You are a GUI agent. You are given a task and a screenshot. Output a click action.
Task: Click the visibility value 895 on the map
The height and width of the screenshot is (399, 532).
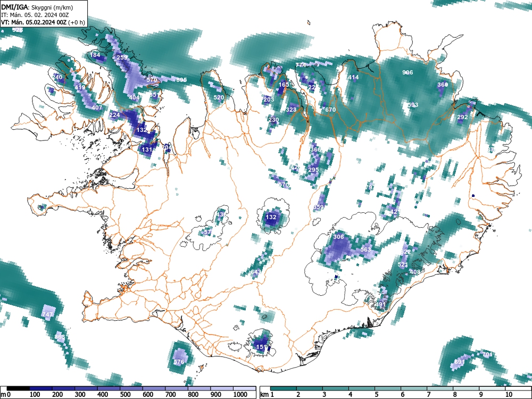(181, 80)
